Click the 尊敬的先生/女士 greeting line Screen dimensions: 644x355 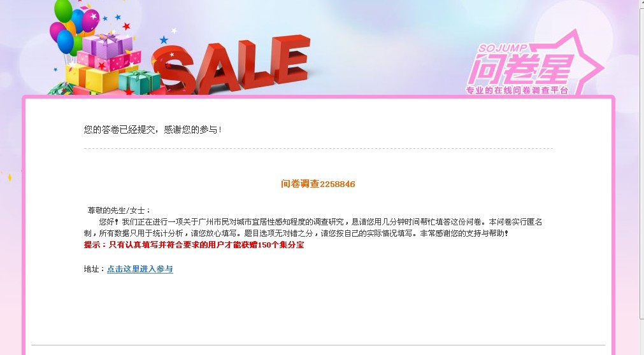119,211
